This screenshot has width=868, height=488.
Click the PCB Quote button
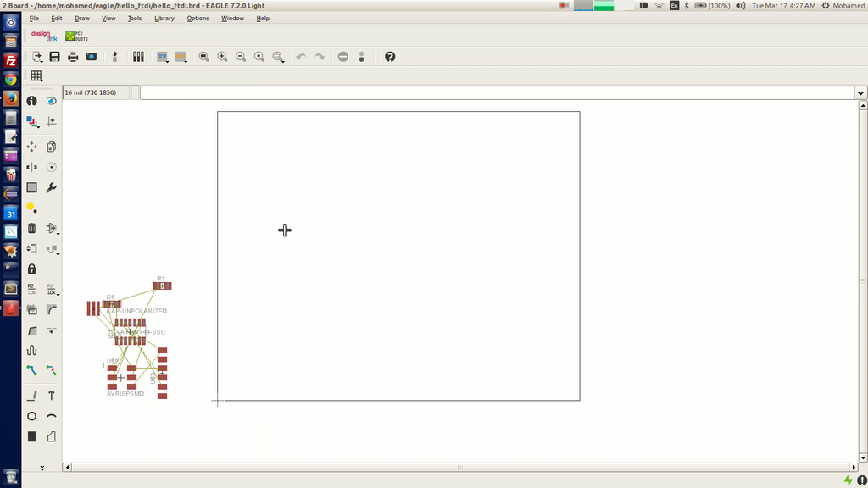76,36
